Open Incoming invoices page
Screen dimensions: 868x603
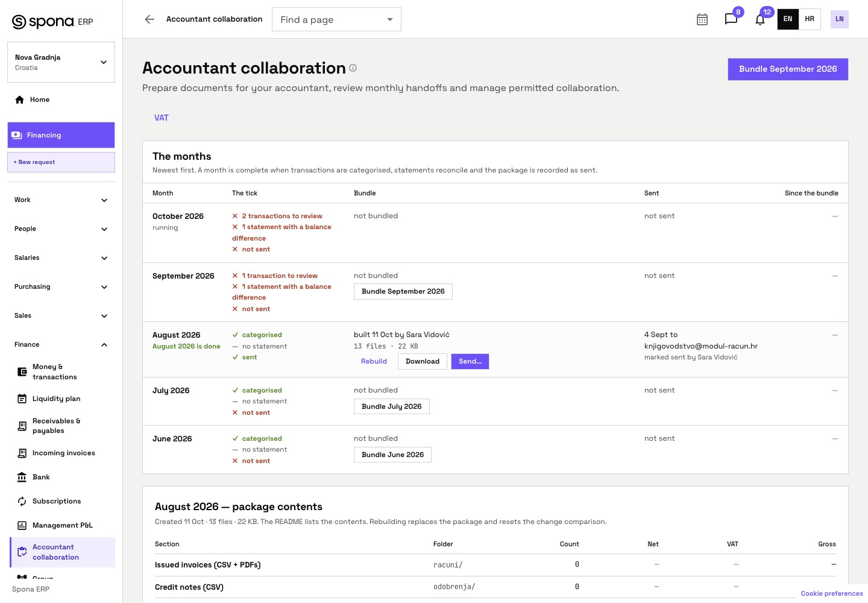62,453
